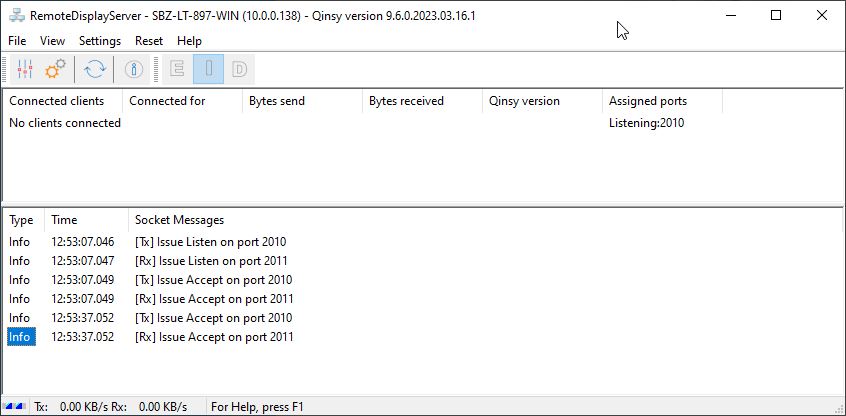Click the Socket Messages column header
846x416 pixels.
tap(179, 220)
